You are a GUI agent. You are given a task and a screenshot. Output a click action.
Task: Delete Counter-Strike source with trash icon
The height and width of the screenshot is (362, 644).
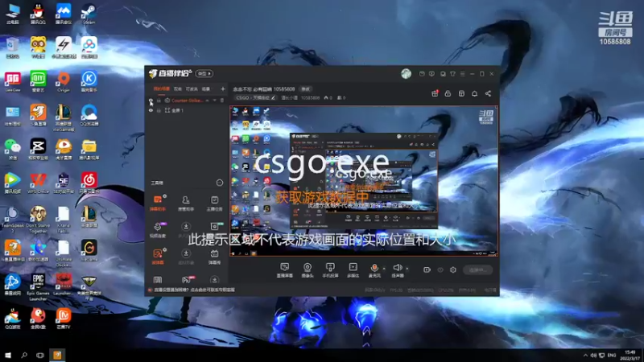[x=222, y=101]
